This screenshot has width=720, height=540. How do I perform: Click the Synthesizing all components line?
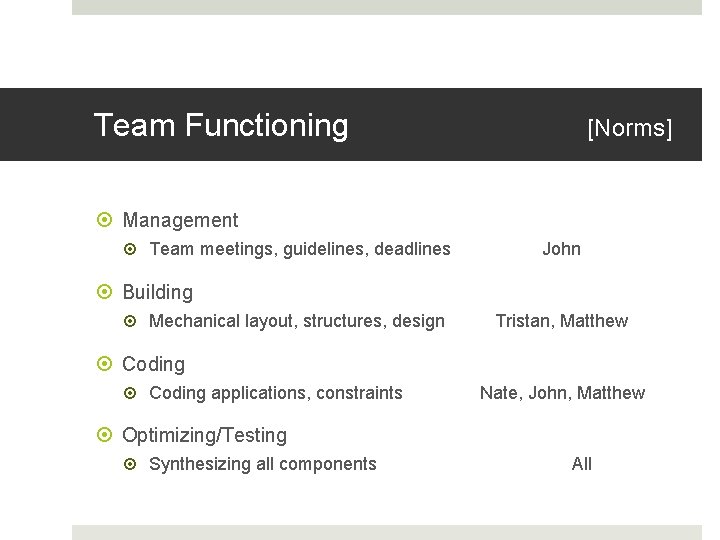coord(262,464)
